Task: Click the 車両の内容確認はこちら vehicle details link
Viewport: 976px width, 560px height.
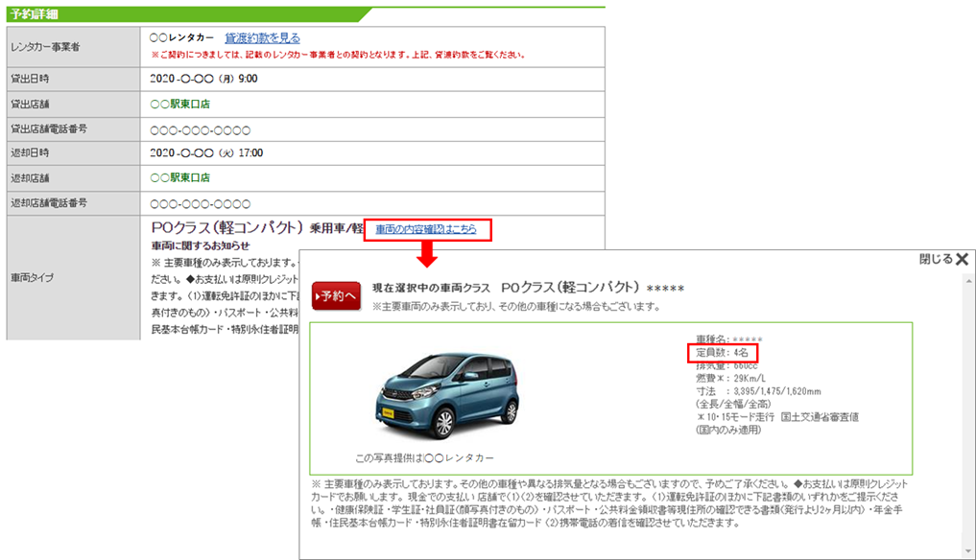Action: tap(429, 230)
